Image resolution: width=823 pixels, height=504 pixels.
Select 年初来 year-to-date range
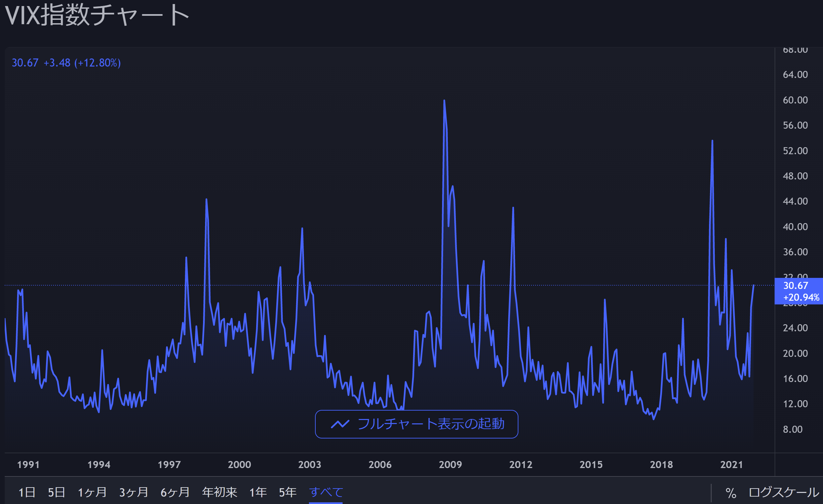tap(220, 492)
